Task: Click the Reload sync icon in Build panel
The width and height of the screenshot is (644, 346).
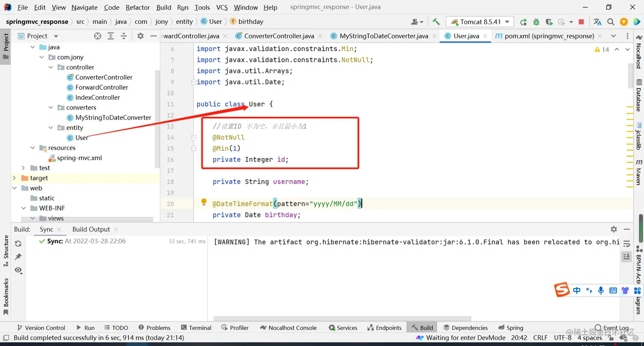Action: pos(18,244)
